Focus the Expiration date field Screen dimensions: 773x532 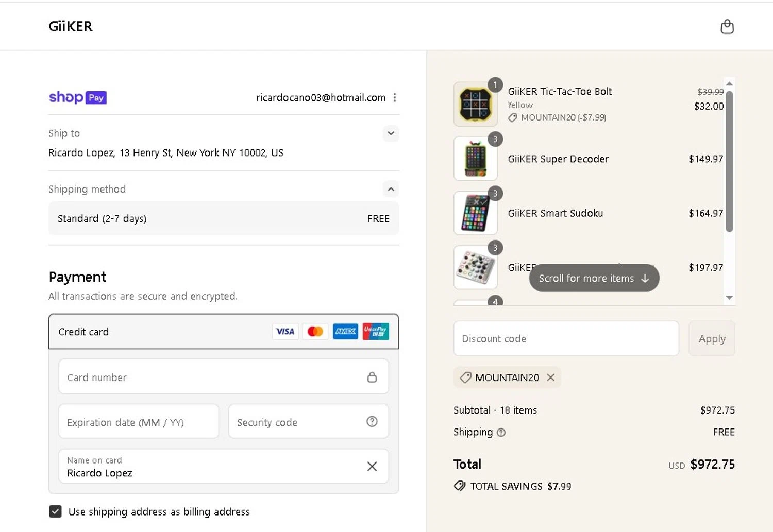point(139,422)
